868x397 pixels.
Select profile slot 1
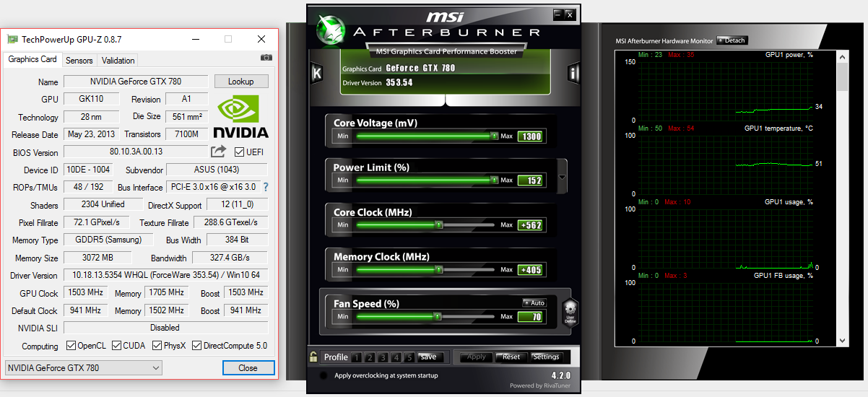coord(357,357)
